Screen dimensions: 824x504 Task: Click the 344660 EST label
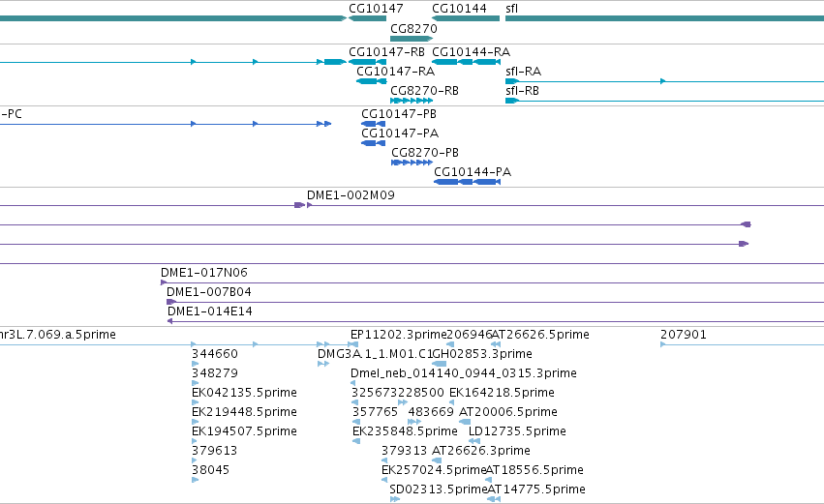(x=215, y=354)
